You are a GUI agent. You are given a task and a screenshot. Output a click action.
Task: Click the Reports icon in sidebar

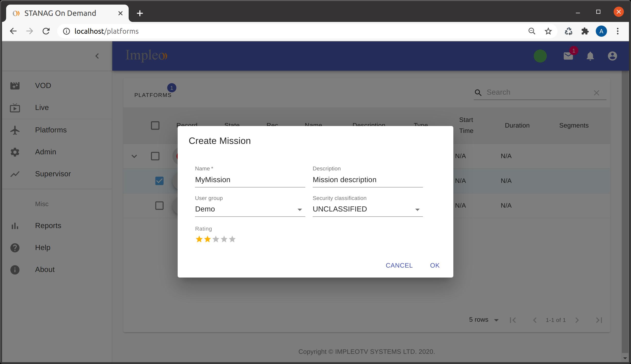15,225
